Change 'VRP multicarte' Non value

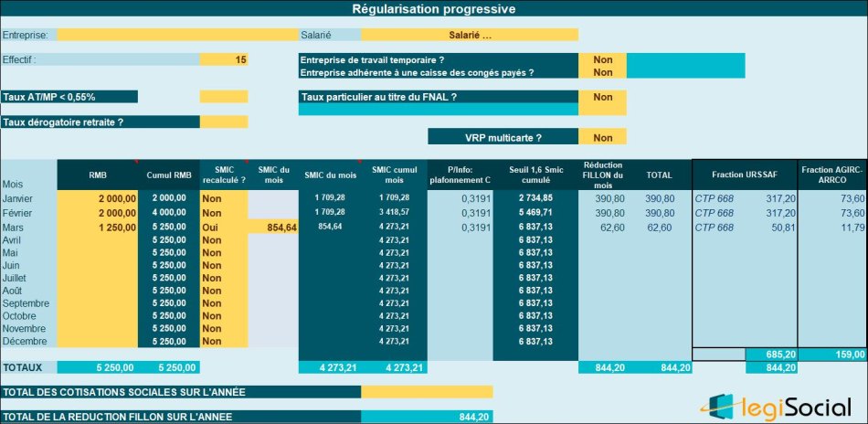[x=602, y=138]
